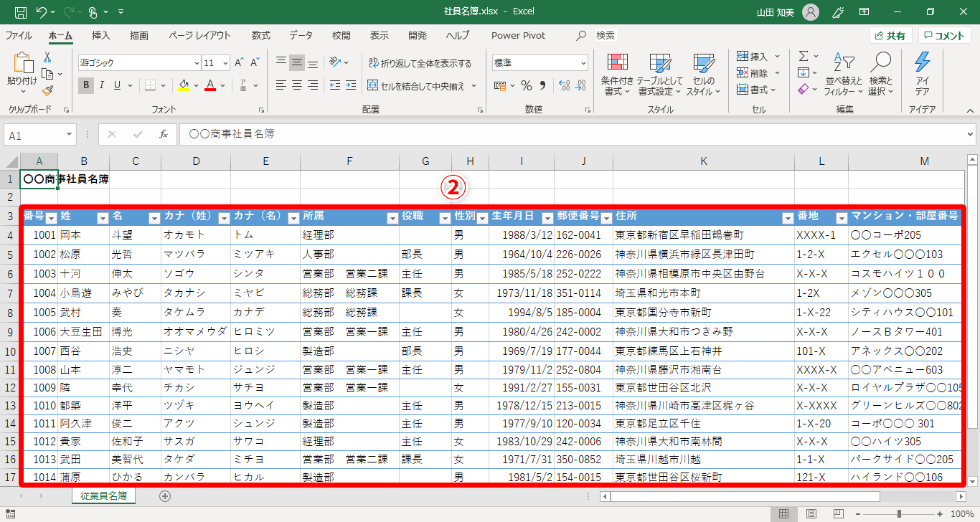Open テーブルとして書式設定 gallery
Screen dimensions: 980x522
click(660, 75)
